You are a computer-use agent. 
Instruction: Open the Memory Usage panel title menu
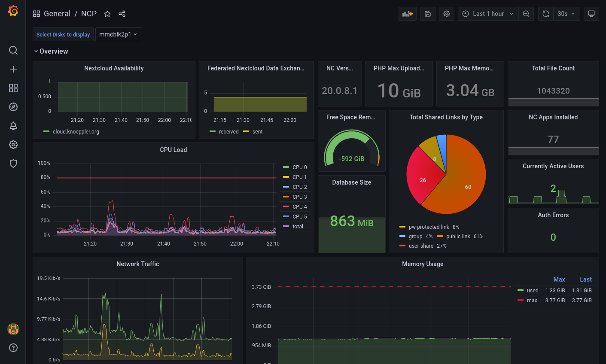pyautogui.click(x=423, y=264)
